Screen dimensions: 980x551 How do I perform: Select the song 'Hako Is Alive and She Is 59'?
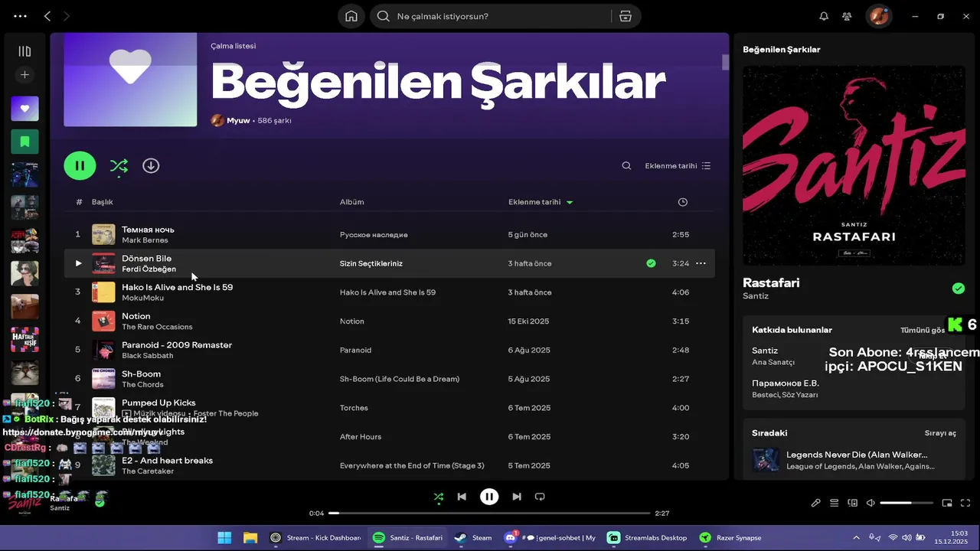tap(177, 288)
